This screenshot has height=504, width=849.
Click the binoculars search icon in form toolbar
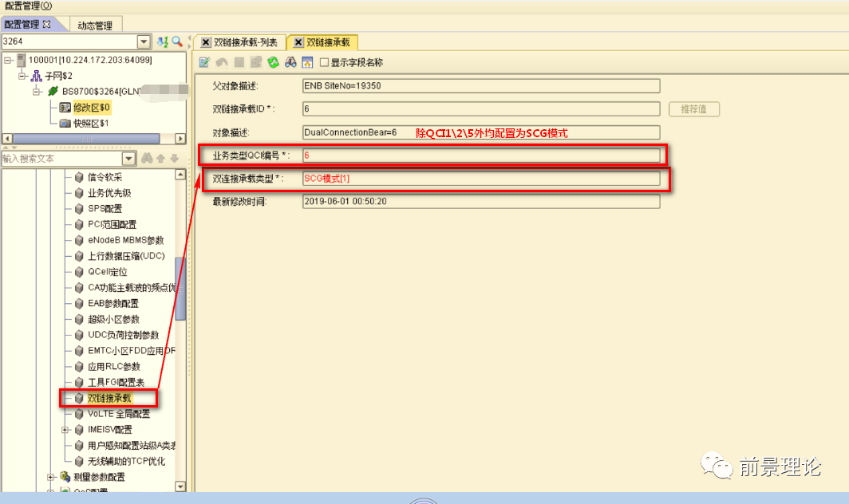click(x=290, y=62)
